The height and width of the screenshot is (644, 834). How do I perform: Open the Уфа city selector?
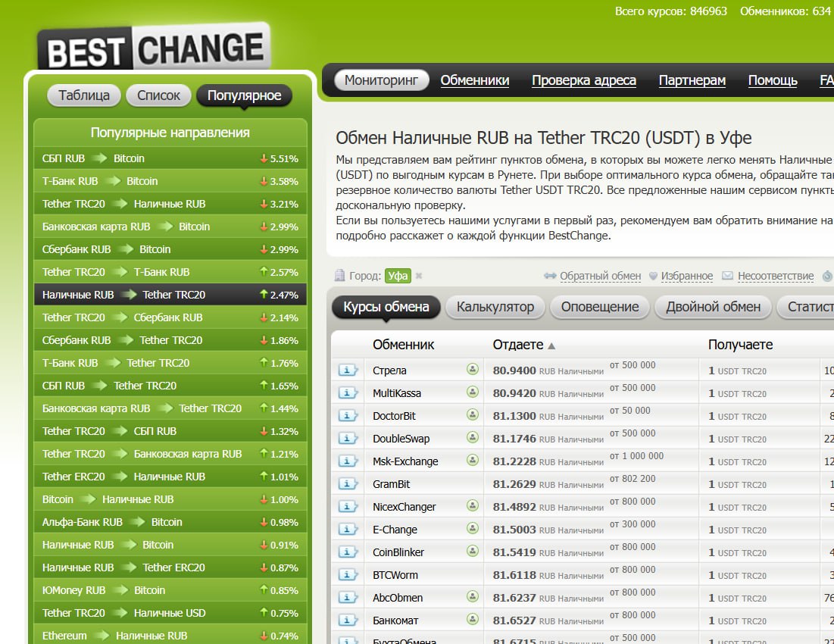pos(398,276)
